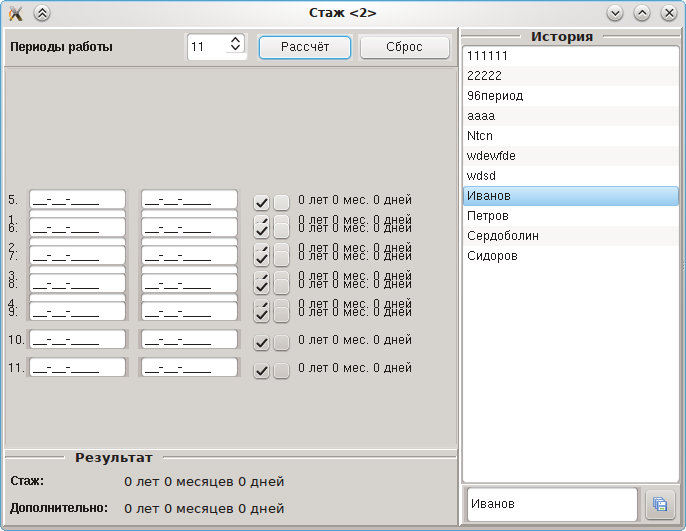Open the X window menu icon
This screenshot has width=686, height=531.
(15, 13)
